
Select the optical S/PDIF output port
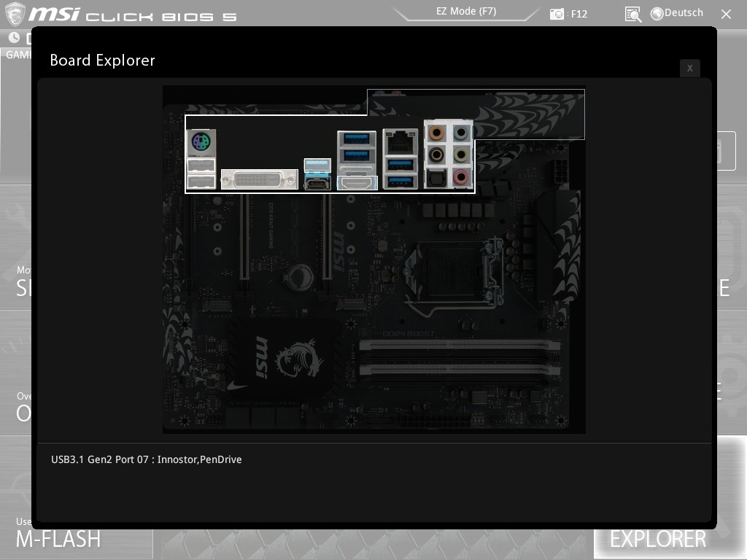tap(436, 177)
